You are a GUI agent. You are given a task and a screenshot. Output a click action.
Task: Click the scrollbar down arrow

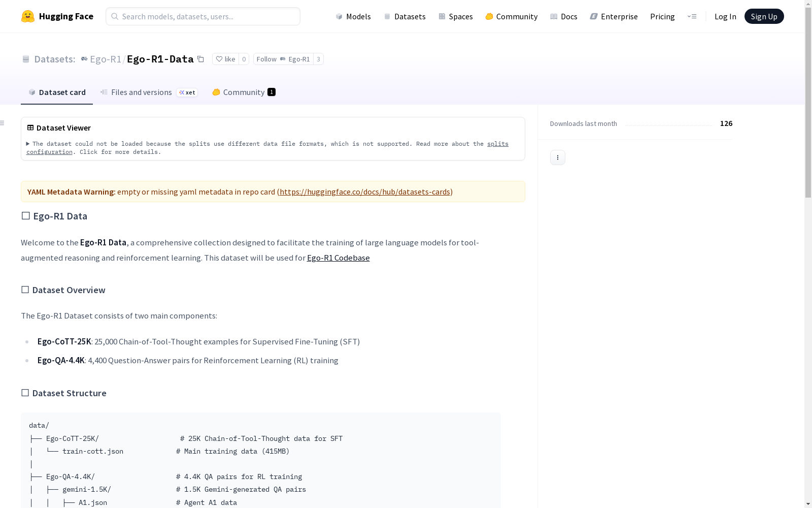tap(808, 504)
